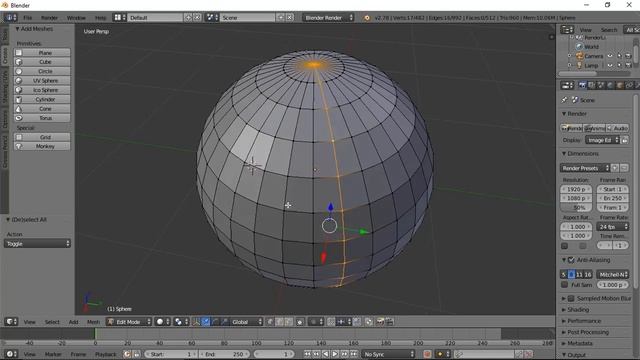This screenshot has width=640, height=360.
Task: Click the Circle primitive icon
Action: [19, 71]
